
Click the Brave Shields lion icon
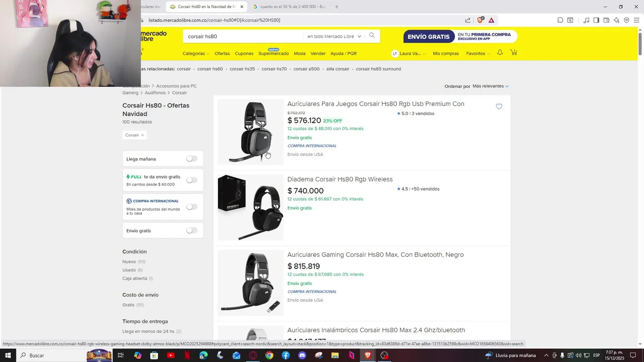coord(481,20)
